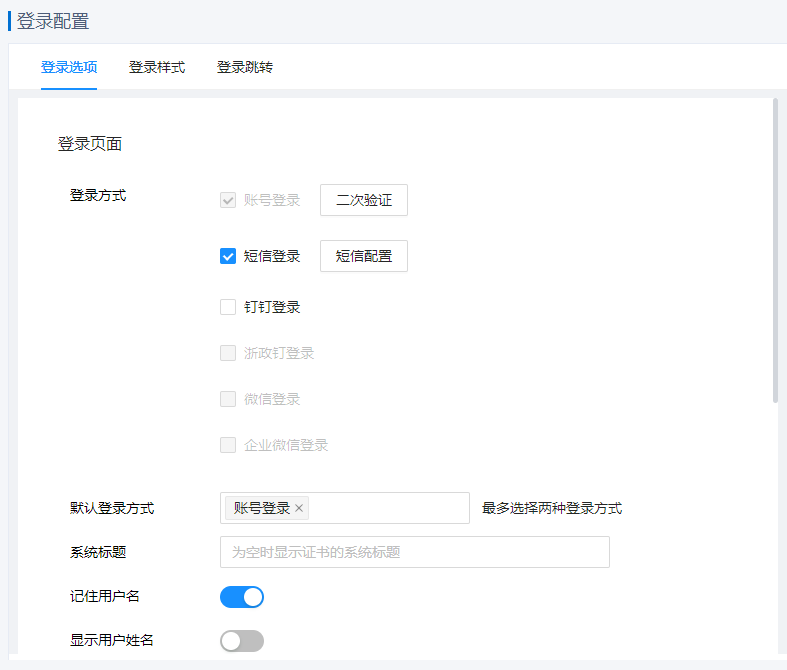Click the 企业微信登录 checkbox
The width and height of the screenshot is (787, 670).
228,445
